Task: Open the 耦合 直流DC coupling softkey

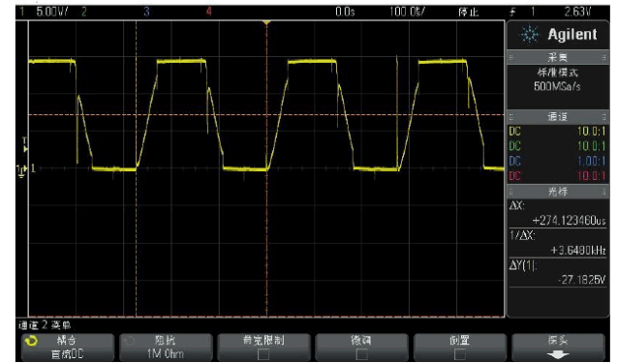Action: tap(68, 348)
